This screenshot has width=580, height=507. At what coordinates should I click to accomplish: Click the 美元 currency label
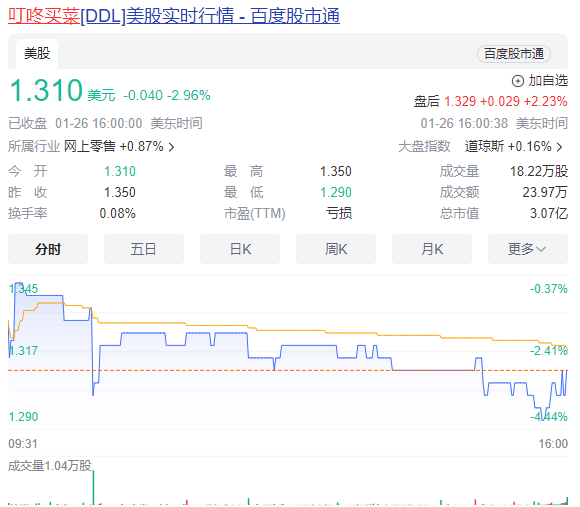tap(101, 95)
